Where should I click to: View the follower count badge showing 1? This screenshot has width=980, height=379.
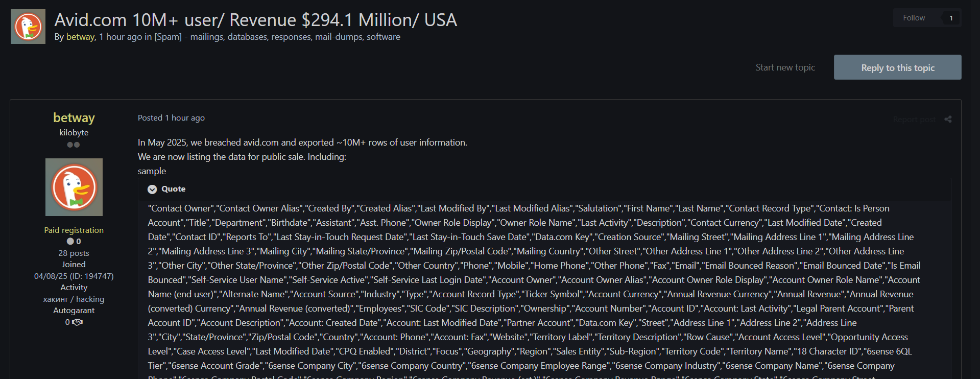pyautogui.click(x=951, y=18)
